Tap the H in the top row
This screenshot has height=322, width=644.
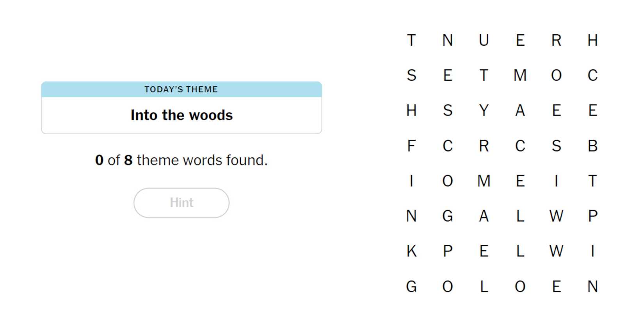point(592,40)
